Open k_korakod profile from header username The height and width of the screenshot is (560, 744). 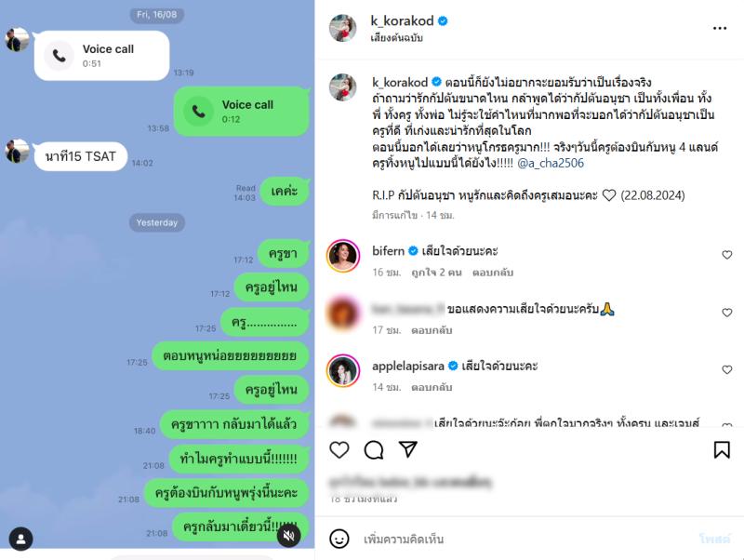coord(402,20)
